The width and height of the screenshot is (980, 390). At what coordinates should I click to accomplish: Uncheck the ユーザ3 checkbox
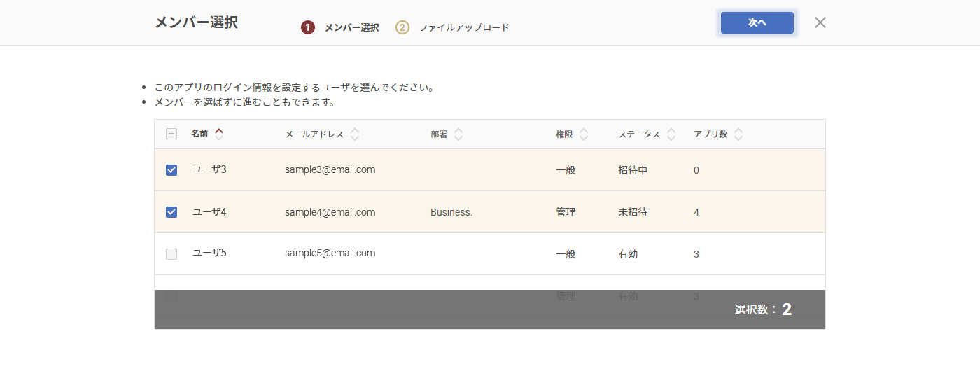coord(171,170)
